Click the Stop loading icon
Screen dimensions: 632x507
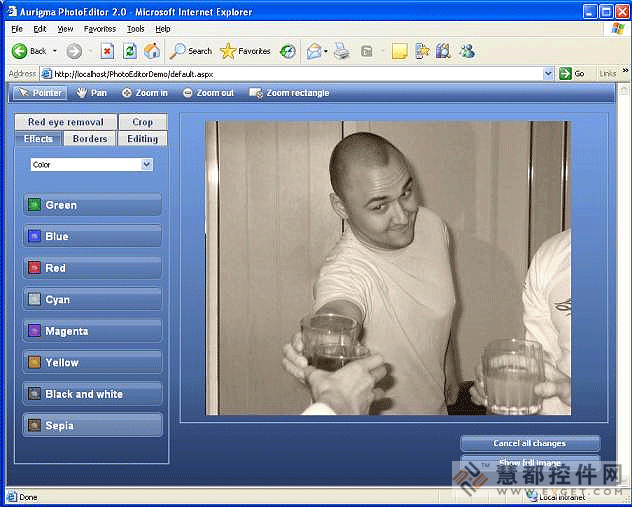(x=107, y=51)
